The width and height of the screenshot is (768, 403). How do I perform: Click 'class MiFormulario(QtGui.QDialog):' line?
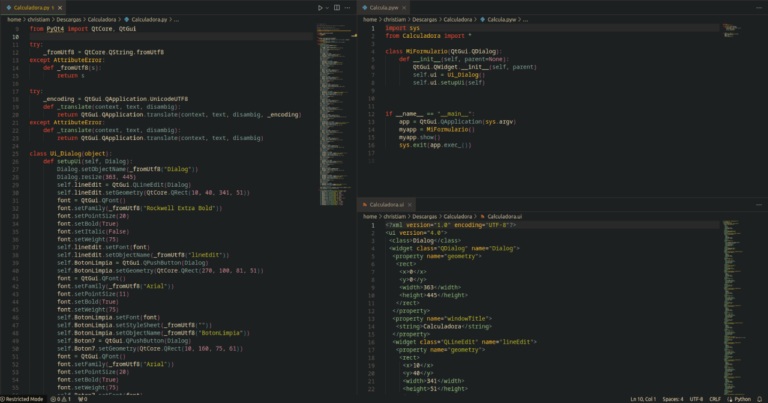pos(443,51)
